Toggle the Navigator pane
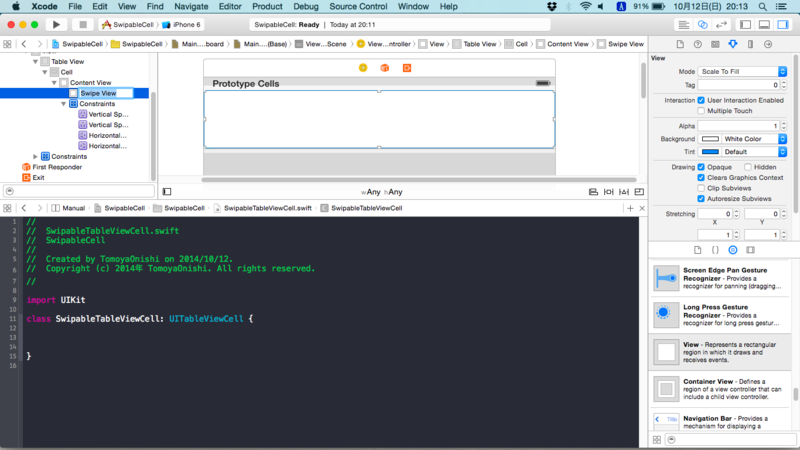 (x=745, y=24)
